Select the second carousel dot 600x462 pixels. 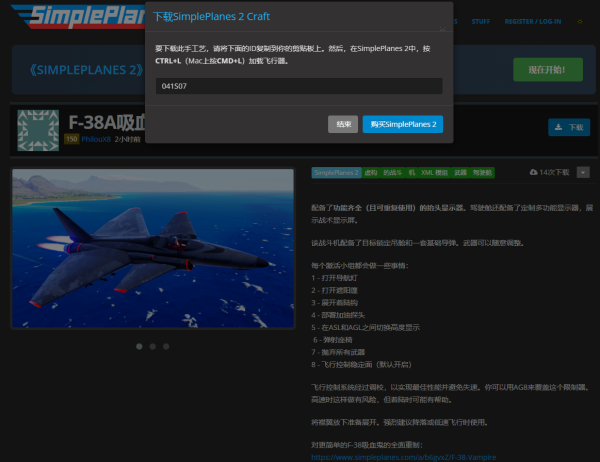(153, 346)
